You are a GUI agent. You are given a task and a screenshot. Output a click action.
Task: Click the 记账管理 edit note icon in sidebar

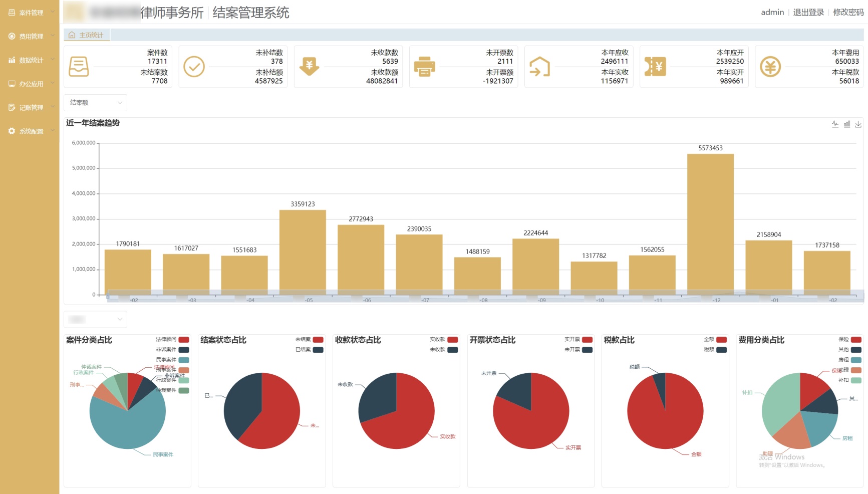pos(12,107)
